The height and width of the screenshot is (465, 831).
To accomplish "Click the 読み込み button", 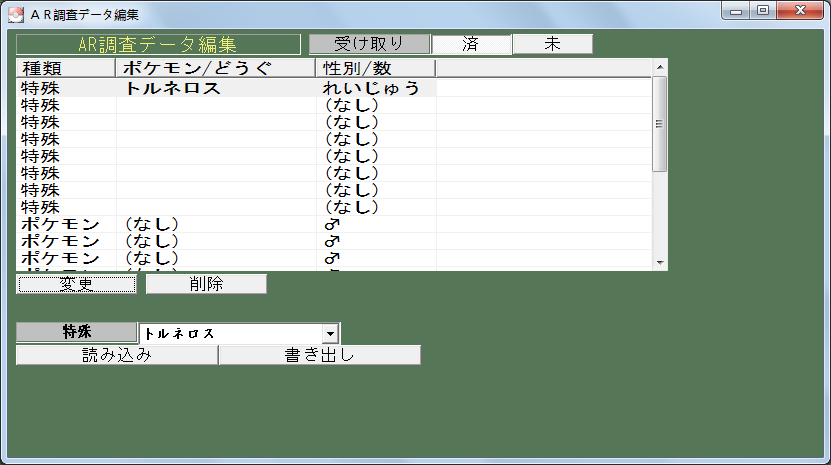I will [x=117, y=355].
